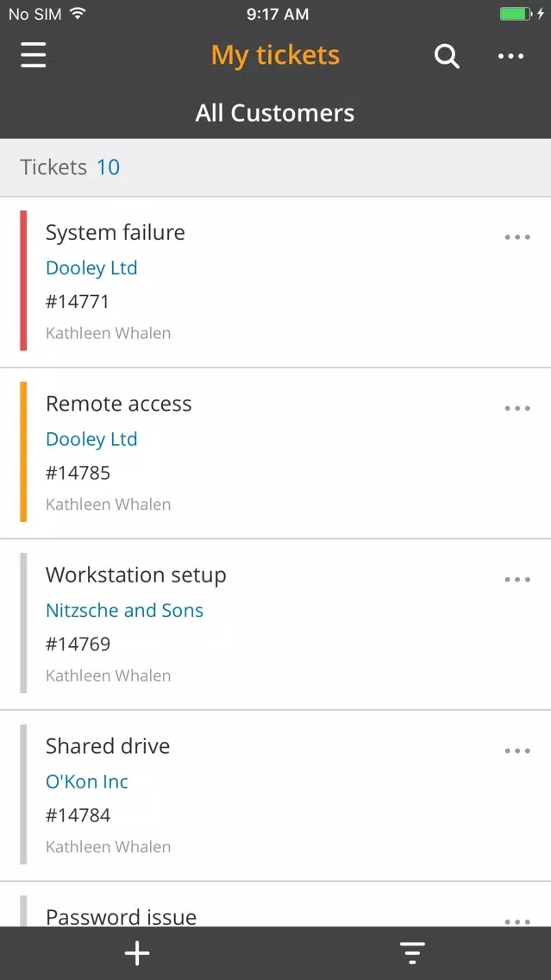The height and width of the screenshot is (980, 551).
Task: Expand the Tickets count header
Action: (x=71, y=167)
